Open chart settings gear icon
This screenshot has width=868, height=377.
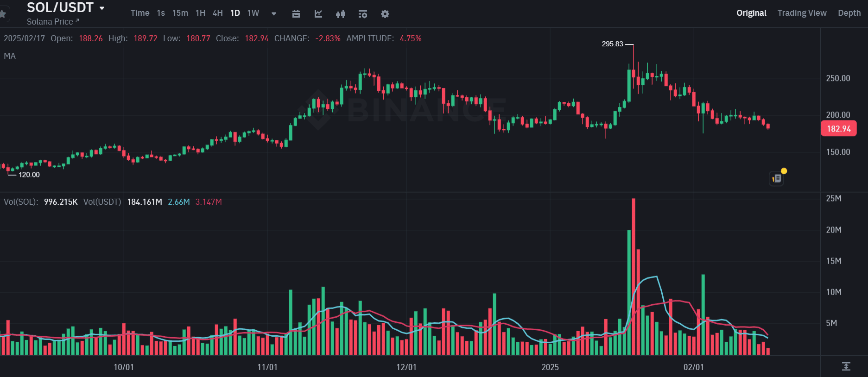pos(385,14)
